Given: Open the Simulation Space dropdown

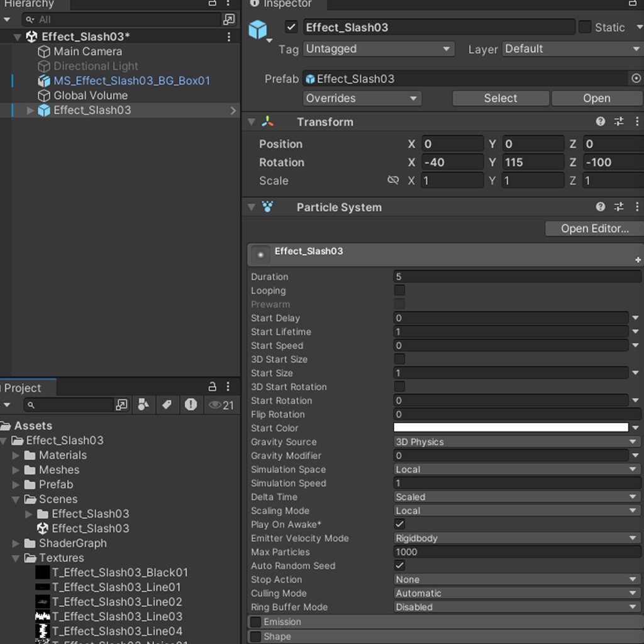Looking at the screenshot, I should click(516, 469).
